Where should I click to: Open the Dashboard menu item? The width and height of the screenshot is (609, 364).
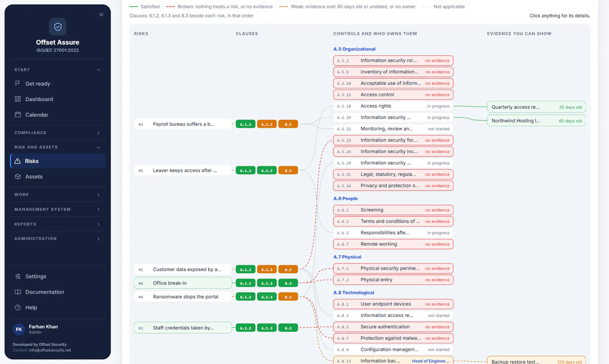pyautogui.click(x=57, y=99)
